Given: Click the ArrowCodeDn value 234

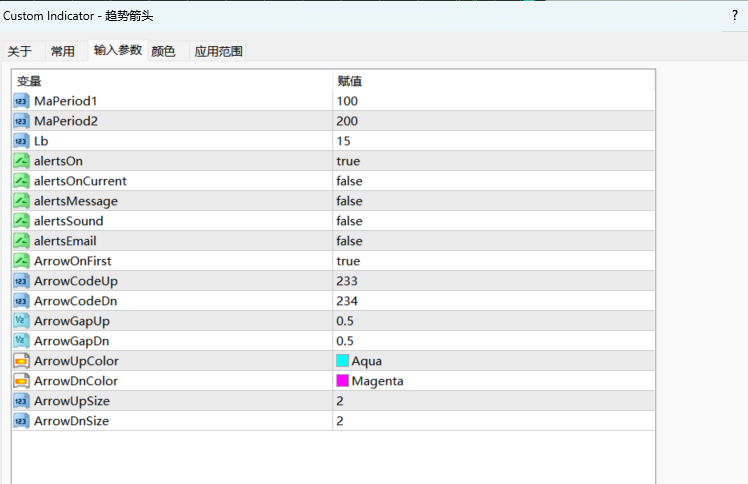Looking at the screenshot, I should point(347,301).
